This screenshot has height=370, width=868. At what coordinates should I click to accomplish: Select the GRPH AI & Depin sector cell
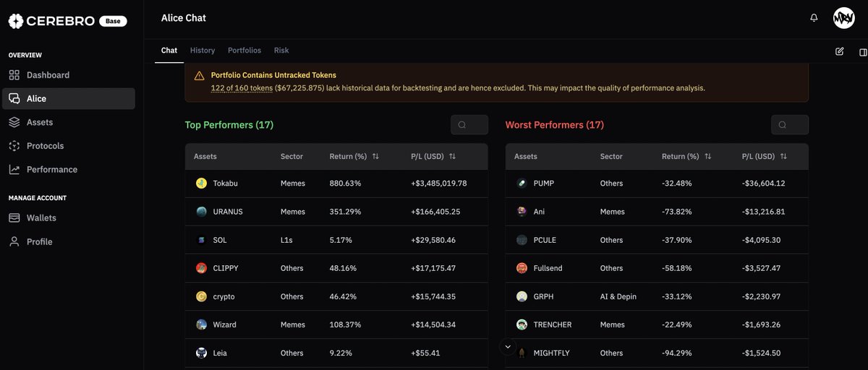[618, 296]
